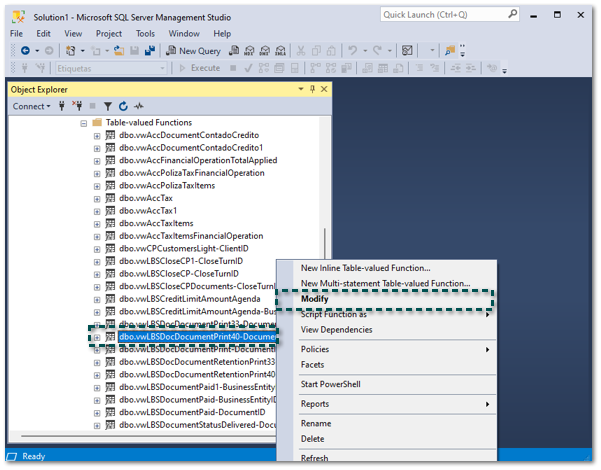This screenshot has height=470, width=601.
Task: Choose Start PowerShell
Action: 386,384
